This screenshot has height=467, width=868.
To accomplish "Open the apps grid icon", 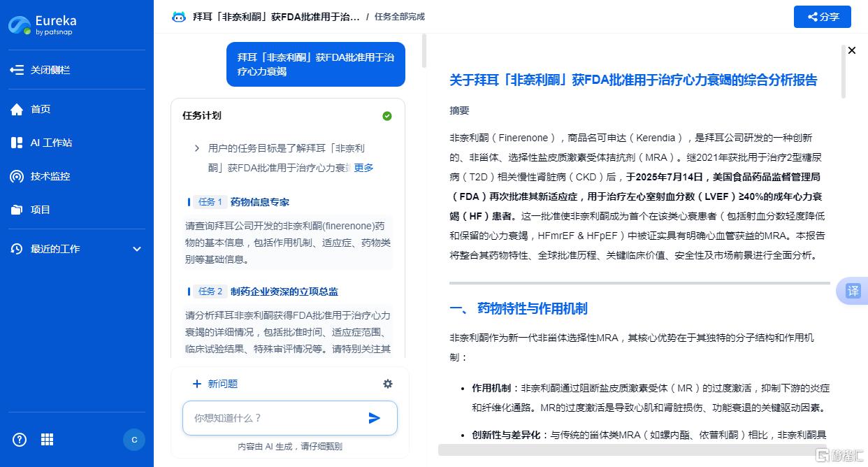I will tap(47, 440).
